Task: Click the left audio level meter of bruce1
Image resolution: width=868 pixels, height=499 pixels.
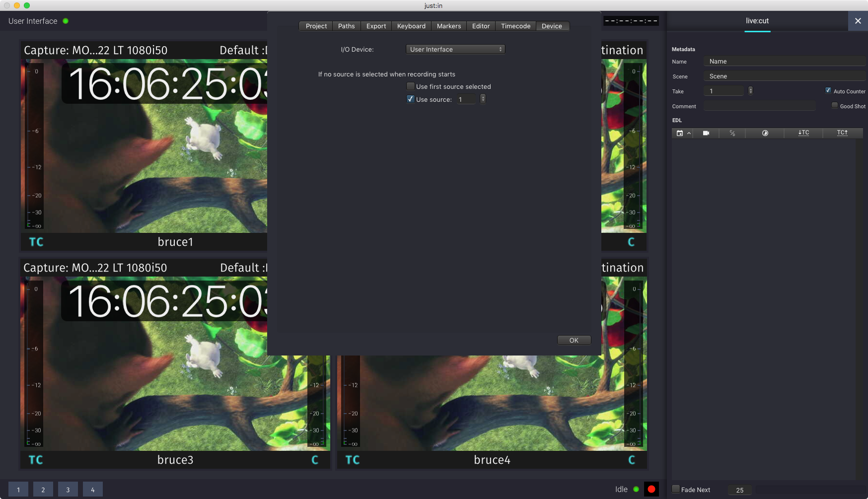Action: click(x=34, y=146)
